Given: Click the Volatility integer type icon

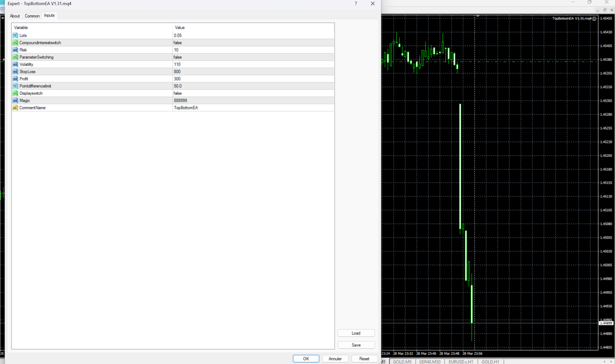Looking at the screenshot, I should click(15, 65).
